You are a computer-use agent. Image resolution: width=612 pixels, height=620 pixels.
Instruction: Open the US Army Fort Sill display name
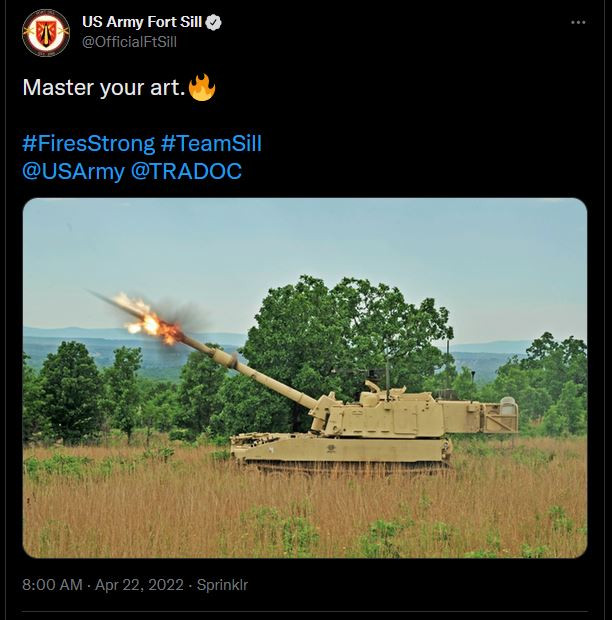tap(141, 23)
